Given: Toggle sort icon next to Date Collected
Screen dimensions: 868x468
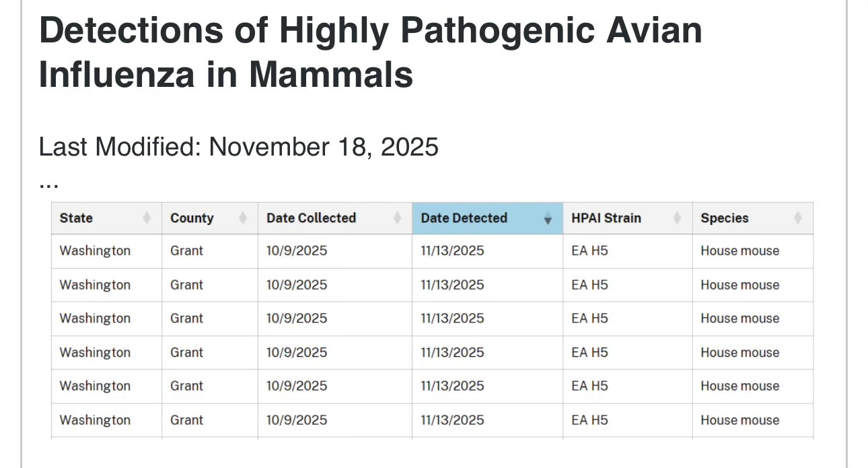Looking at the screenshot, I should (x=398, y=218).
